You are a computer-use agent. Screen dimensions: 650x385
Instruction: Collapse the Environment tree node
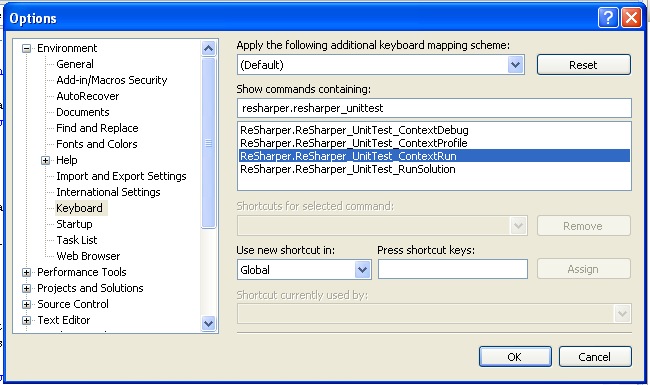[27, 48]
